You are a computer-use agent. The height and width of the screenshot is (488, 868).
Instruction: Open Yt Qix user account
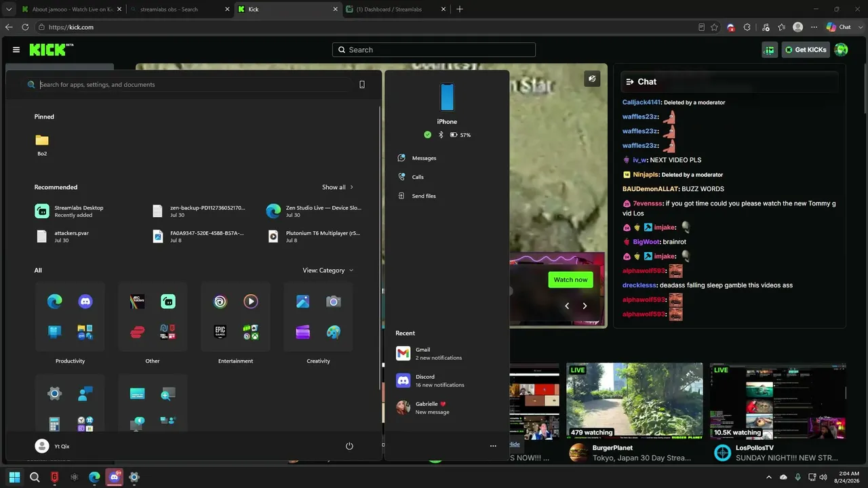(52, 446)
